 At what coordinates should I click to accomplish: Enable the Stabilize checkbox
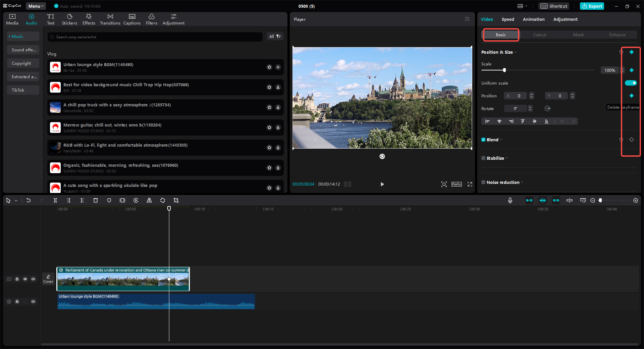[x=483, y=158]
